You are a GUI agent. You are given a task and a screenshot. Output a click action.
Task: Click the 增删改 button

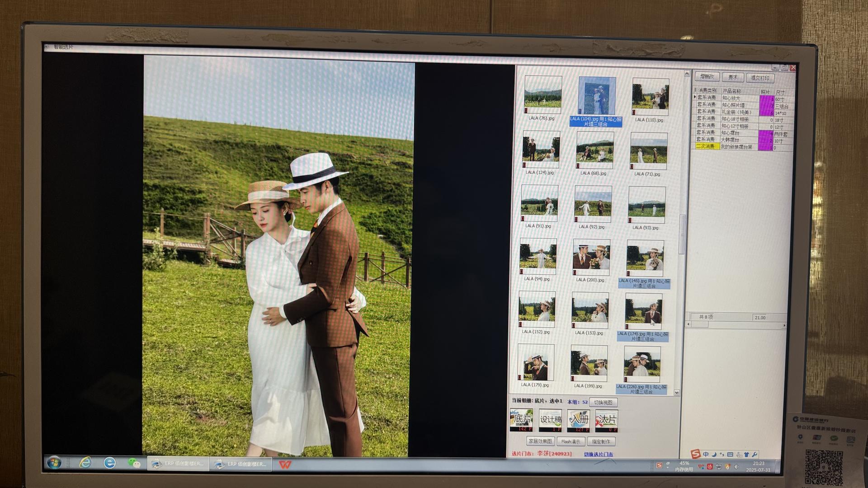coord(707,77)
